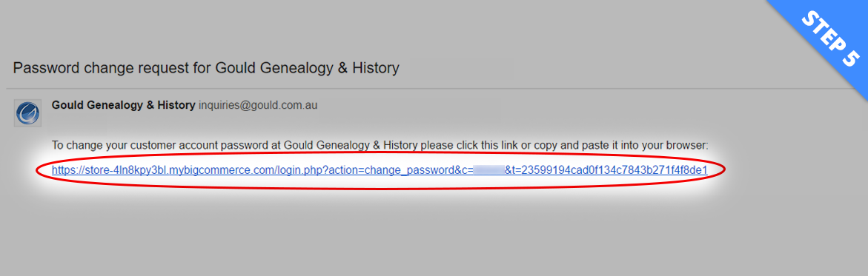Screen dimensions: 868x276
Task: Click the Password change request subject heading
Action: pyautogui.click(x=206, y=68)
